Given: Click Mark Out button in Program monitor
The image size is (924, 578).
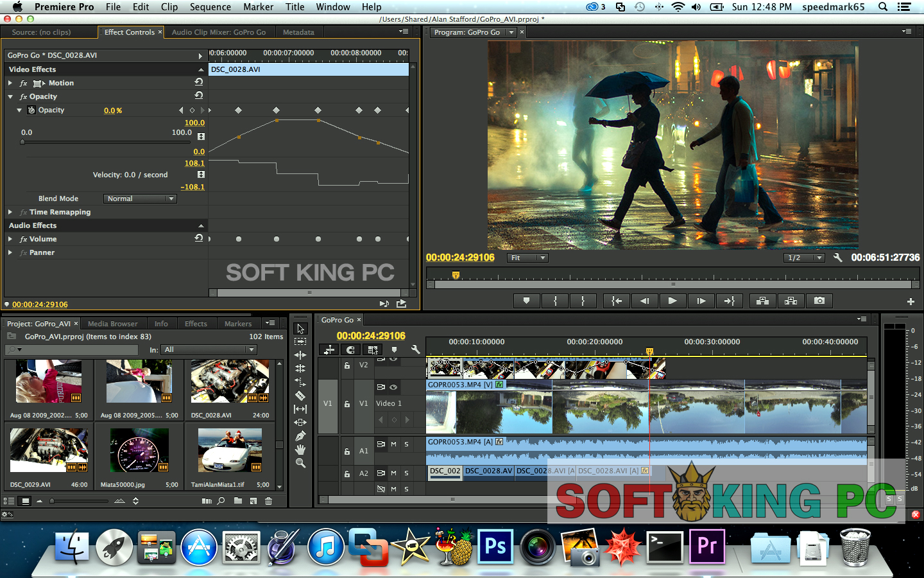Looking at the screenshot, I should coord(583,301).
